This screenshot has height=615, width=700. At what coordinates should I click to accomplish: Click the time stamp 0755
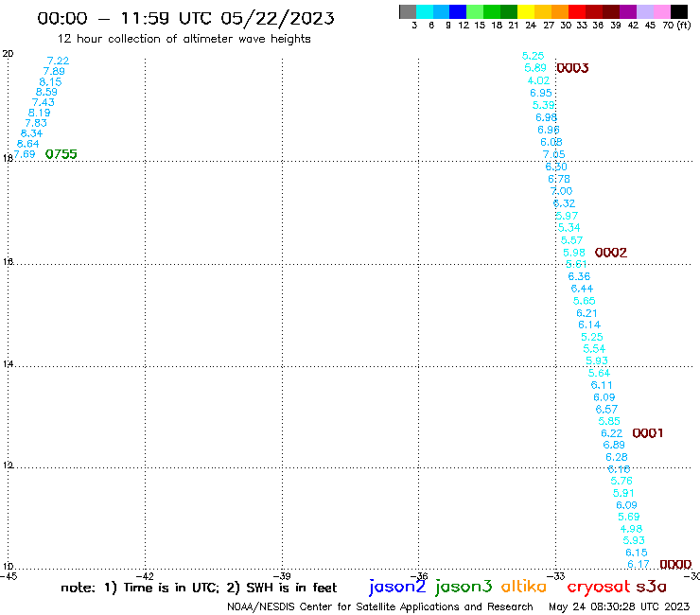[x=61, y=154]
